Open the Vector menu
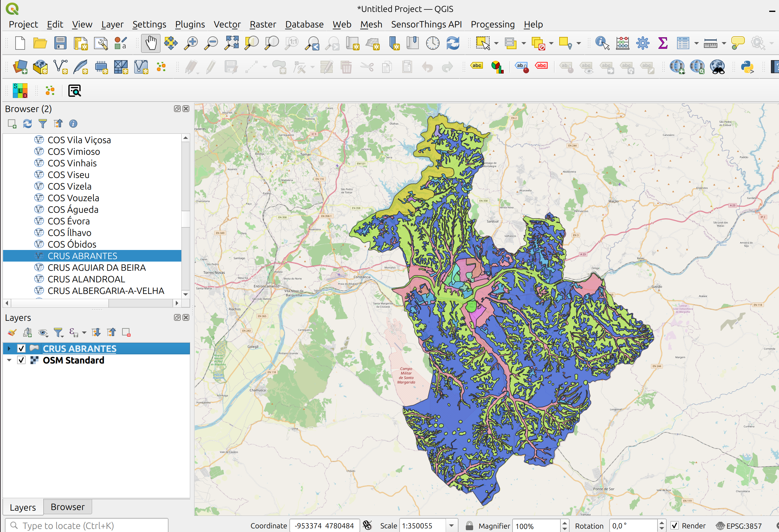This screenshot has width=779, height=532. (x=227, y=24)
